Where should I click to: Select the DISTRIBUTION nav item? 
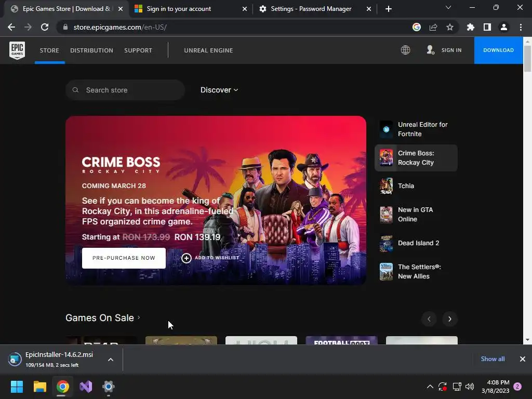click(x=91, y=50)
